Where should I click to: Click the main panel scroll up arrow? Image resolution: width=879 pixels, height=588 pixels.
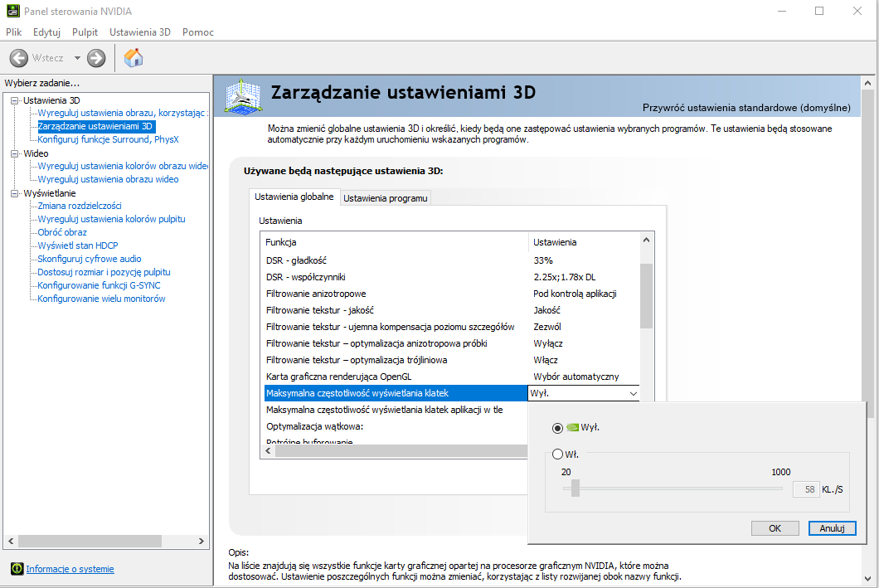[x=867, y=83]
